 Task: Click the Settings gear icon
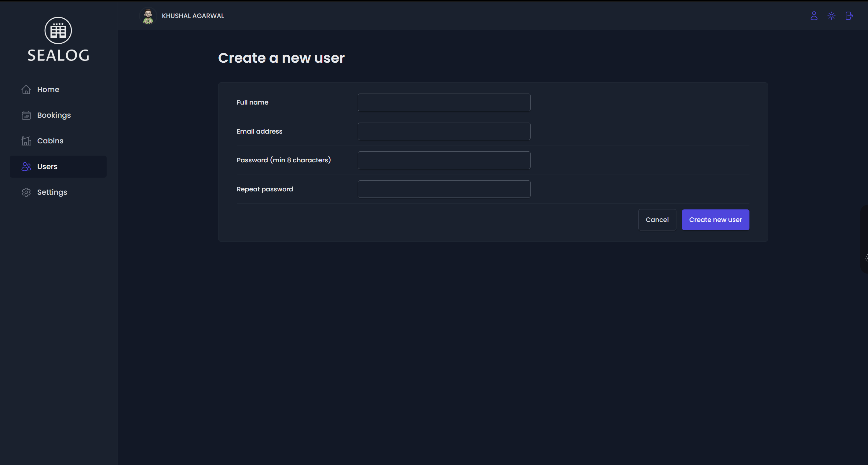(26, 192)
